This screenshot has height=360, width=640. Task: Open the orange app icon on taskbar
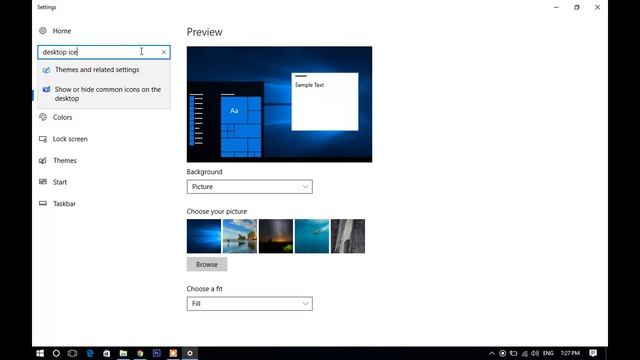click(x=173, y=353)
